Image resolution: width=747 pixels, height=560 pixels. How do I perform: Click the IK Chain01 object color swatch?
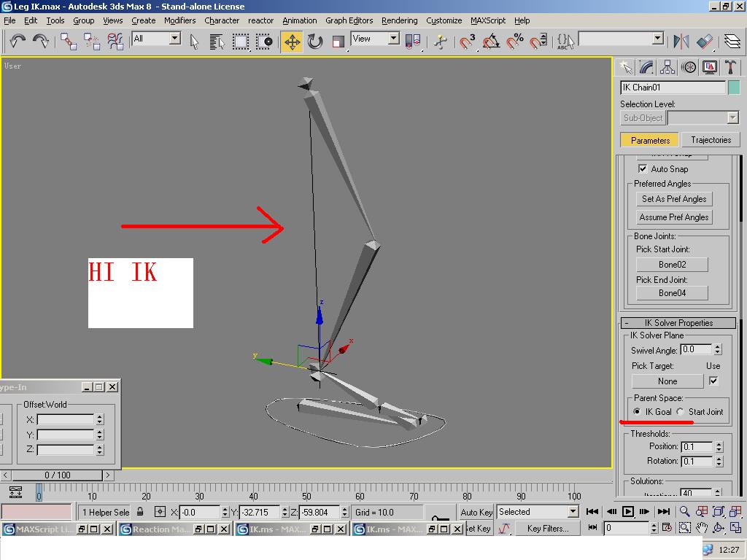(x=734, y=87)
